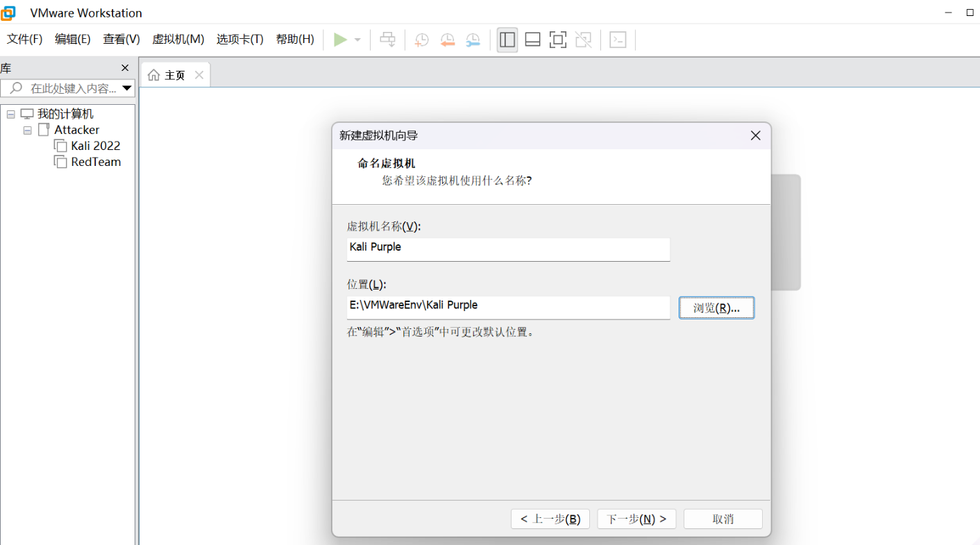Open the 虚拟机(M) menu

click(178, 40)
